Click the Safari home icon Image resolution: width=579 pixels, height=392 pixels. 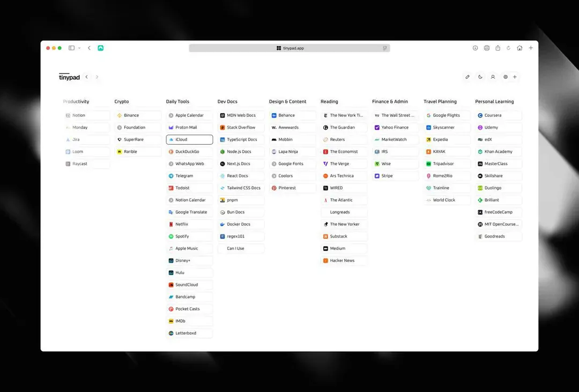[x=519, y=48]
